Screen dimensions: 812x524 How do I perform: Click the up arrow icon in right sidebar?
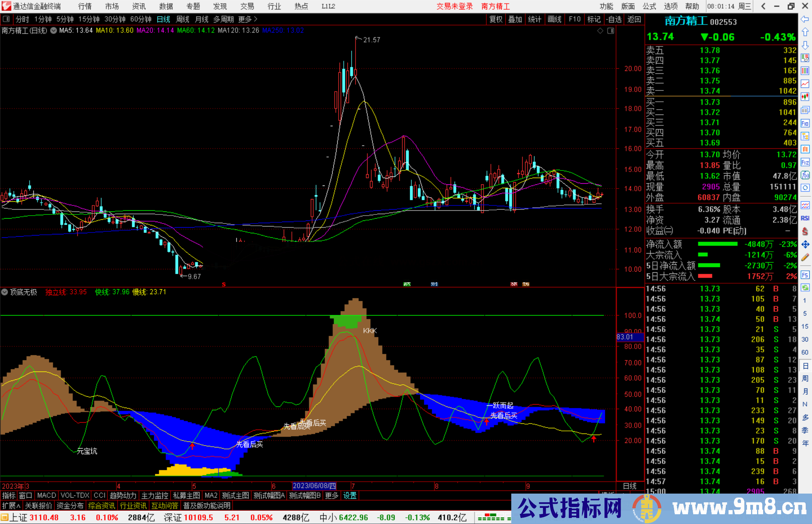(805, 32)
